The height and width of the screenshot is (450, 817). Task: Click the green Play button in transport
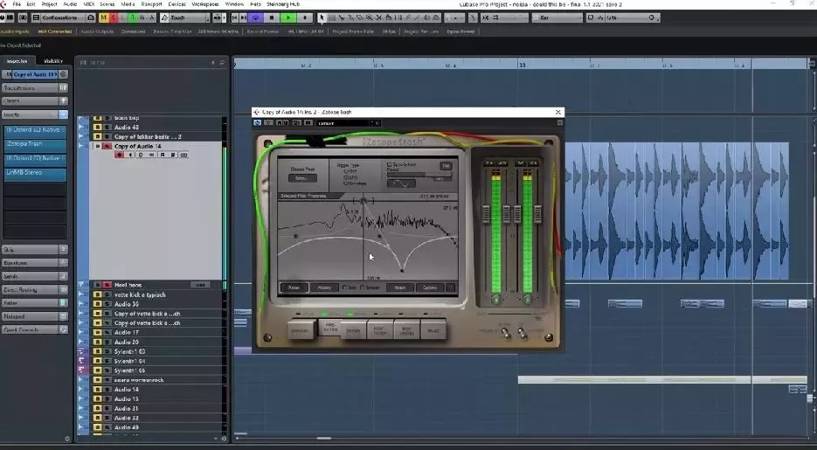(288, 17)
